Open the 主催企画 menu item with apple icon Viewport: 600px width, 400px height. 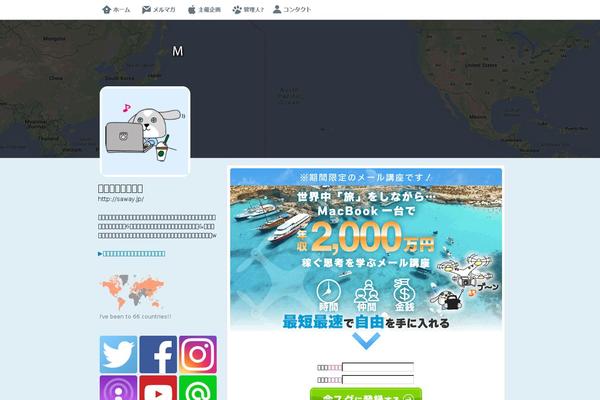[x=204, y=10]
